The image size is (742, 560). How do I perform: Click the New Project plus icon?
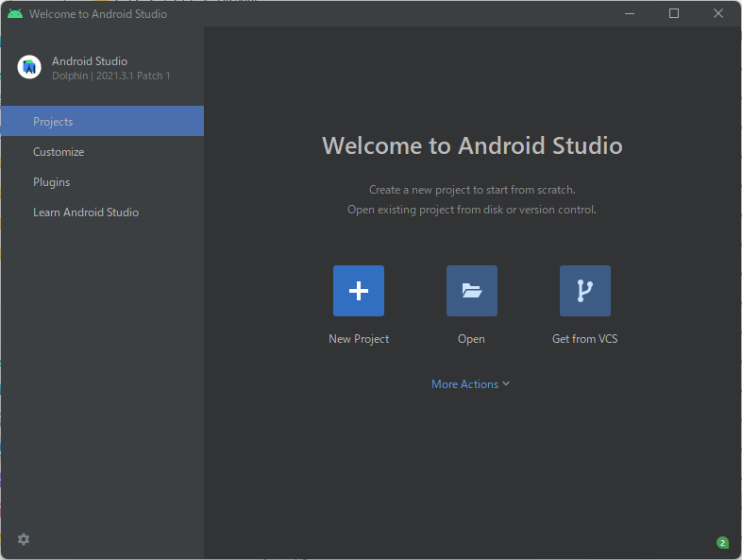[x=358, y=291]
